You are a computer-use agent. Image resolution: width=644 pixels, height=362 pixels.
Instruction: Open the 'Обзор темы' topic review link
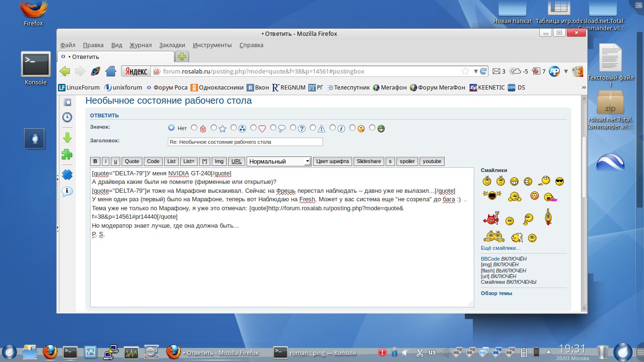tap(496, 293)
